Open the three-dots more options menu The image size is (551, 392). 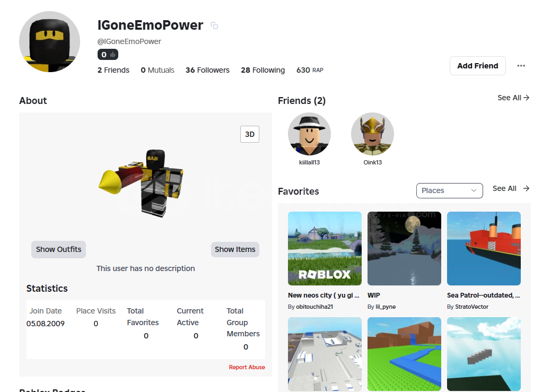pyautogui.click(x=521, y=66)
